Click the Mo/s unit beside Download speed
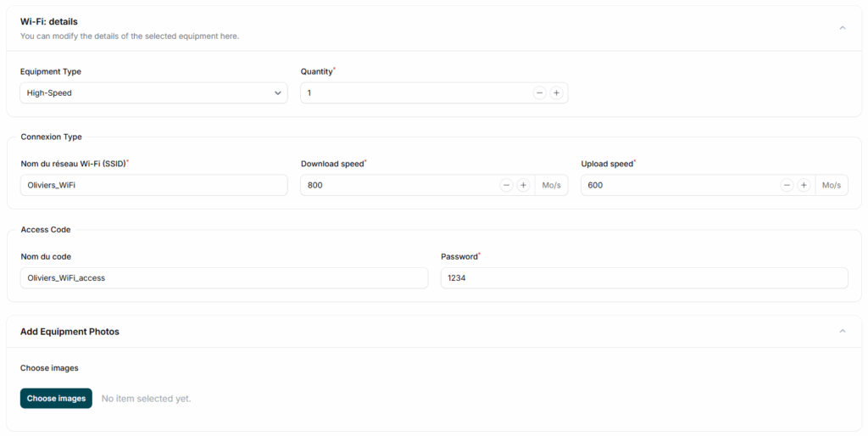The height and width of the screenshot is (436, 868). [551, 185]
